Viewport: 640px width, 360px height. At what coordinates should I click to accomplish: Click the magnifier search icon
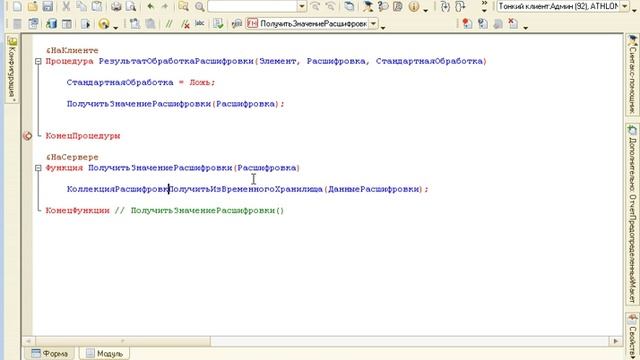(x=199, y=7)
